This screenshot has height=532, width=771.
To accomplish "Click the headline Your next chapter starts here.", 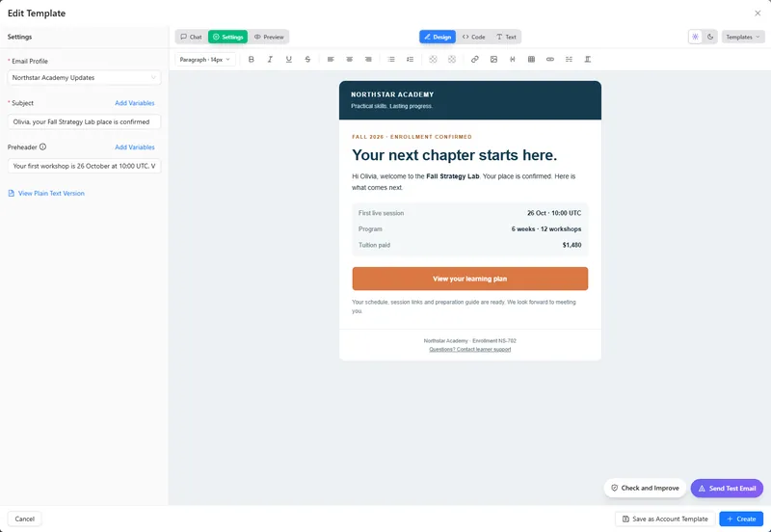I will pyautogui.click(x=454, y=155).
